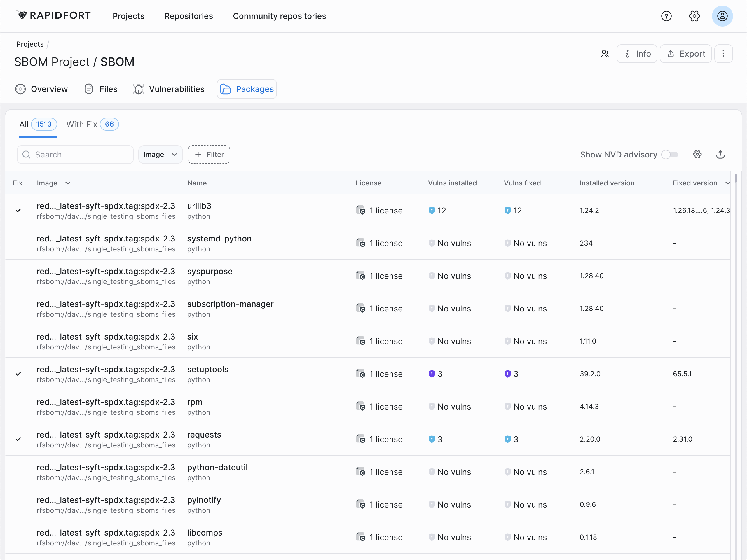
Task: Click the grey shield in pyinotify Vulns fixed
Action: click(x=507, y=504)
